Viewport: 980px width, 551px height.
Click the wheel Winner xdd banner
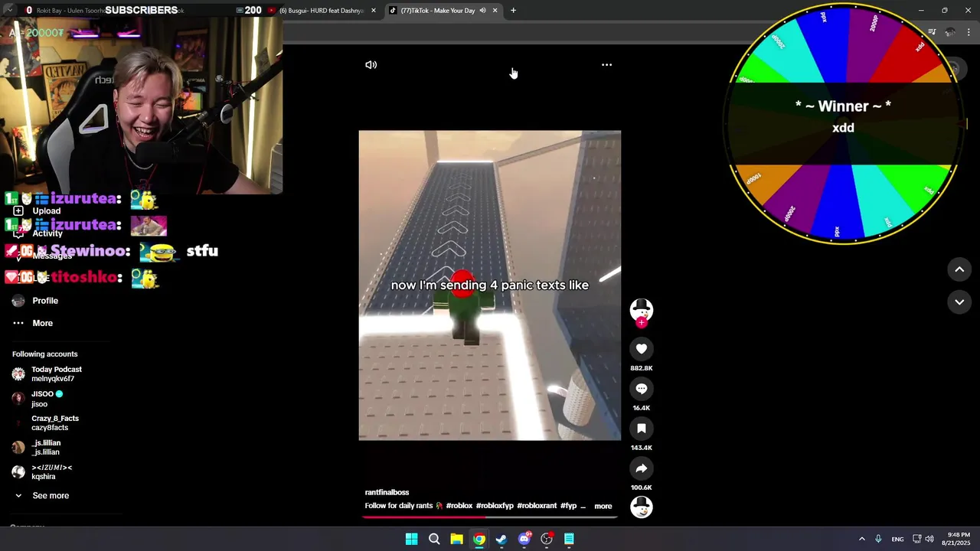pyautogui.click(x=843, y=123)
